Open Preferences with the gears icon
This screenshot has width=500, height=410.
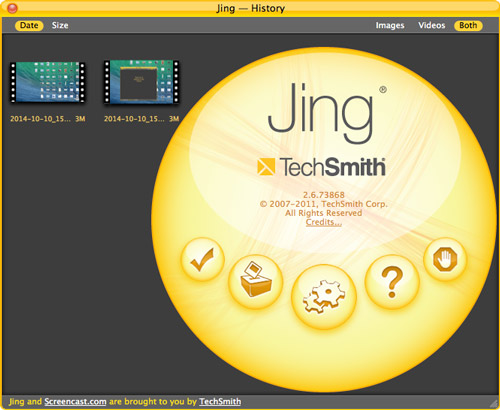tap(324, 297)
